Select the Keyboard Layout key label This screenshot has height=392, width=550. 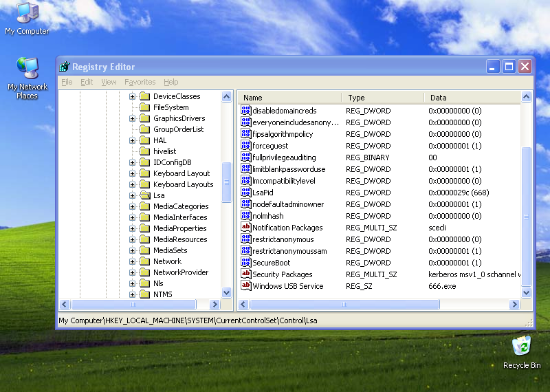point(181,173)
